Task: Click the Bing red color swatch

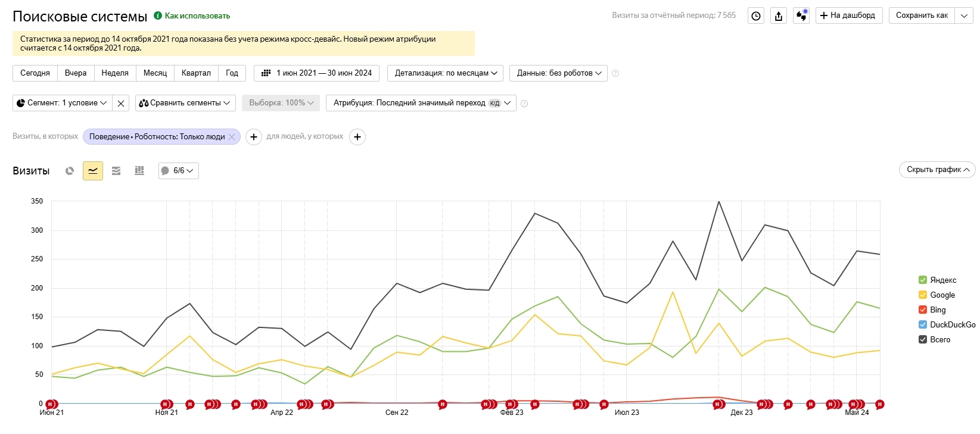Action: [923, 310]
